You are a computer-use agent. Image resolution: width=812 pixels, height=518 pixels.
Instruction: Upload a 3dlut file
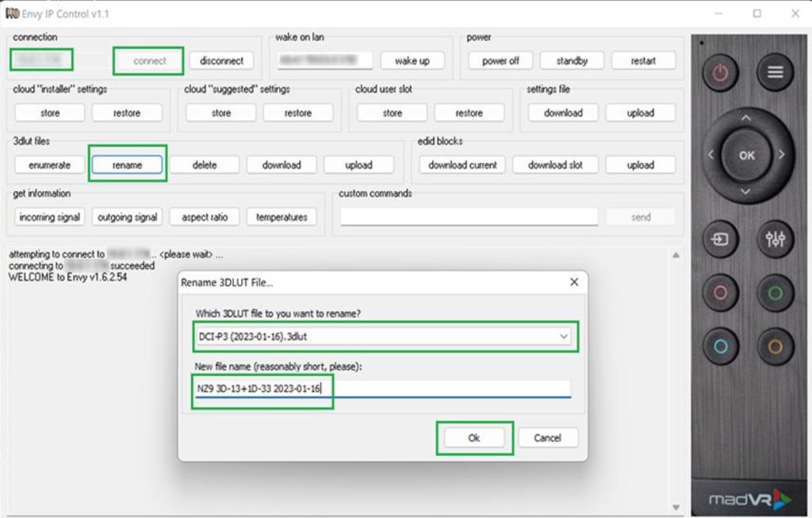point(359,165)
